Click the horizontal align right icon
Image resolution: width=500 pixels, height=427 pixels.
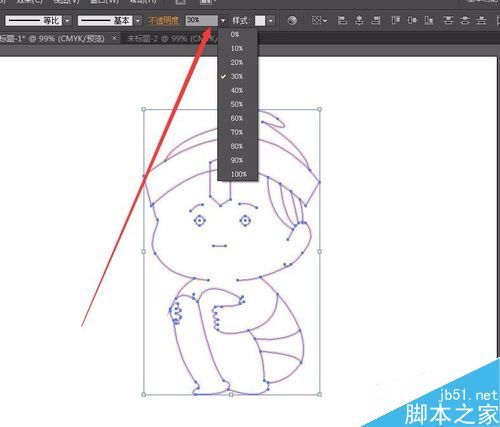click(x=376, y=21)
